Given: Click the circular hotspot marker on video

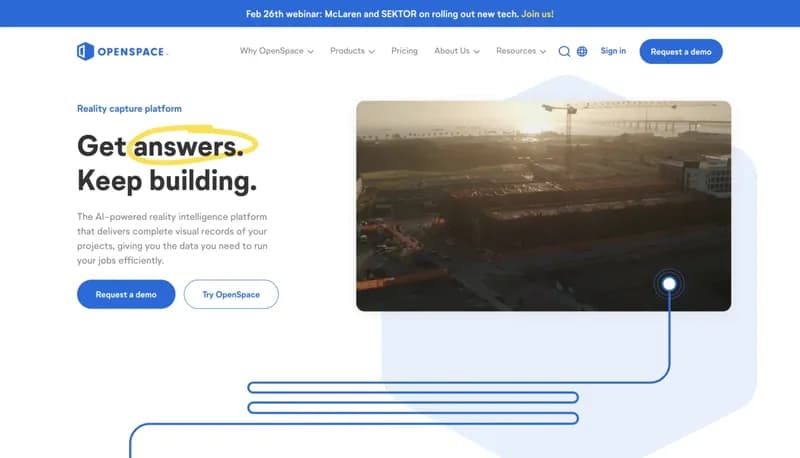Looking at the screenshot, I should pyautogui.click(x=669, y=284).
